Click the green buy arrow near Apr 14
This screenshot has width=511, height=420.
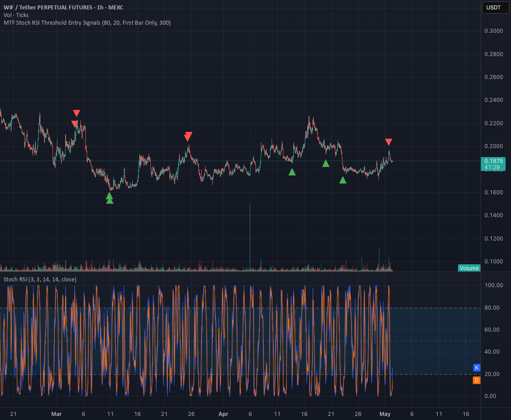coord(292,172)
